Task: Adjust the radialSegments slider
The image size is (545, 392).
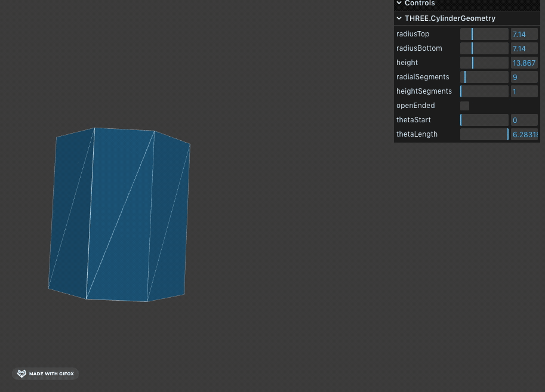Action: point(484,77)
